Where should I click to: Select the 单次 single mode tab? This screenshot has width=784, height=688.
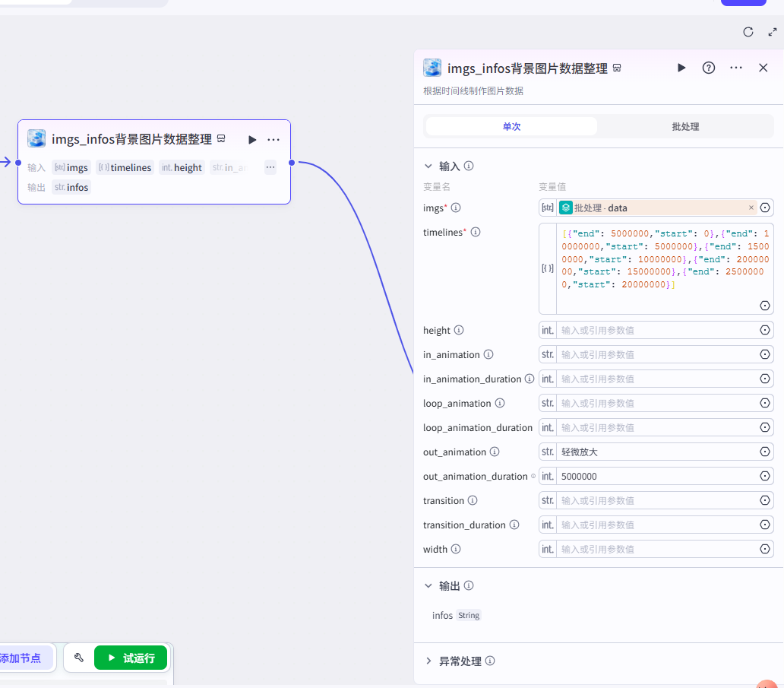pyautogui.click(x=511, y=126)
